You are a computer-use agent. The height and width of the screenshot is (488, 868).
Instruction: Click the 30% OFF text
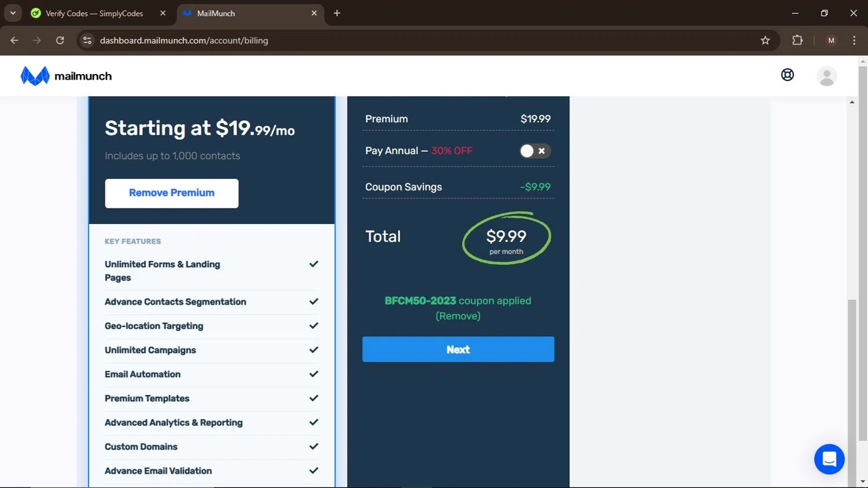point(452,151)
